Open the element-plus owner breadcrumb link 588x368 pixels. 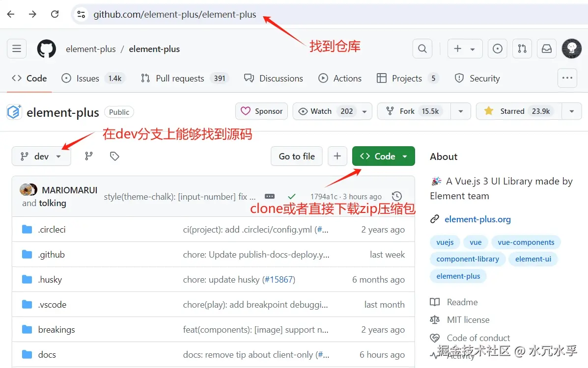pos(91,49)
